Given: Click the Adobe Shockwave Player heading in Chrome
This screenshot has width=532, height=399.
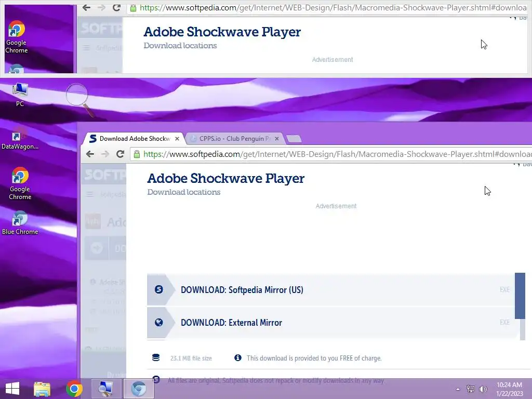Looking at the screenshot, I should click(226, 179).
